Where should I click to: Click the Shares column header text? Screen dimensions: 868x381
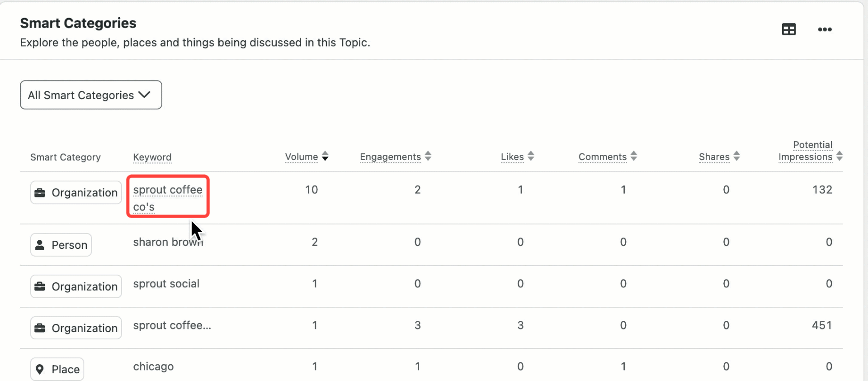point(714,157)
